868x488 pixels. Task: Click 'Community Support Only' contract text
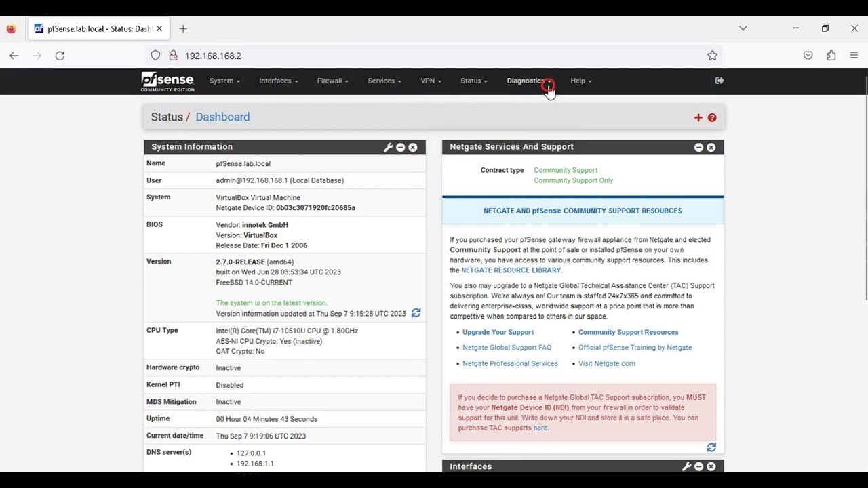[x=573, y=181]
